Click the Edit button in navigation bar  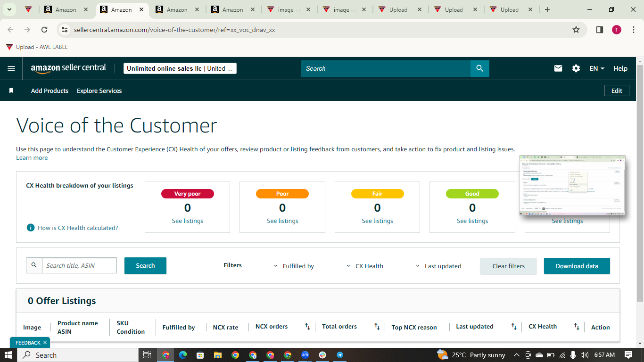click(617, 90)
